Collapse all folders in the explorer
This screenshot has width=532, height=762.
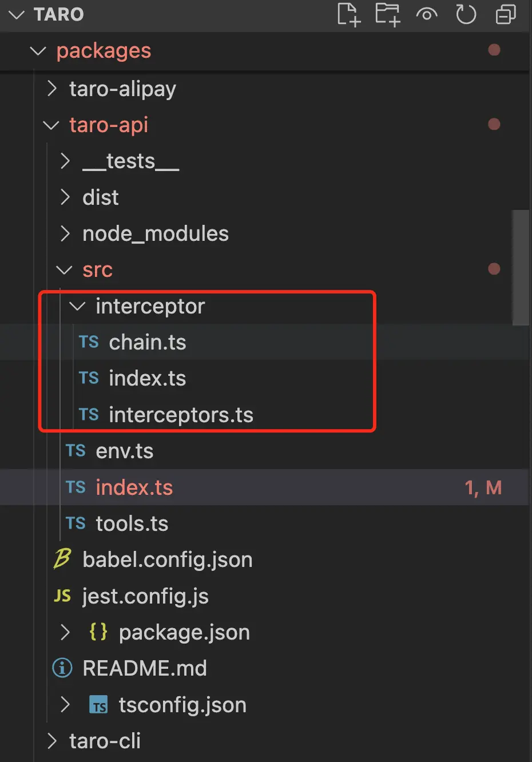pos(505,15)
